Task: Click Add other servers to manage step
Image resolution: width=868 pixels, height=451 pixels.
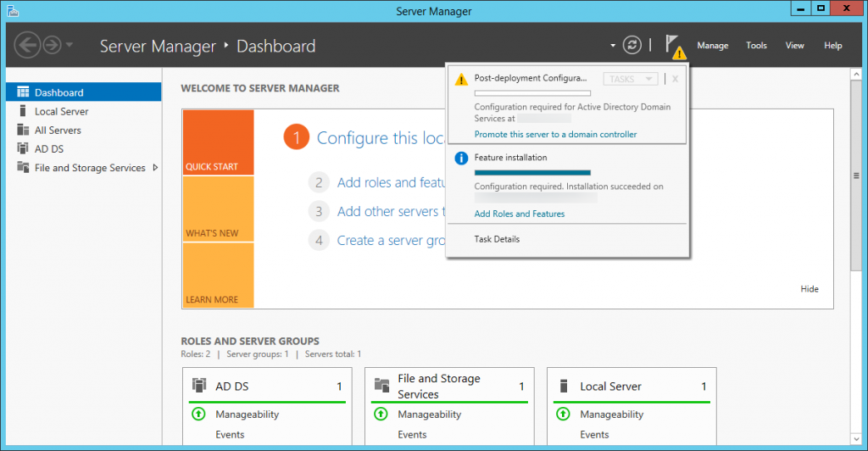Action: [392, 211]
